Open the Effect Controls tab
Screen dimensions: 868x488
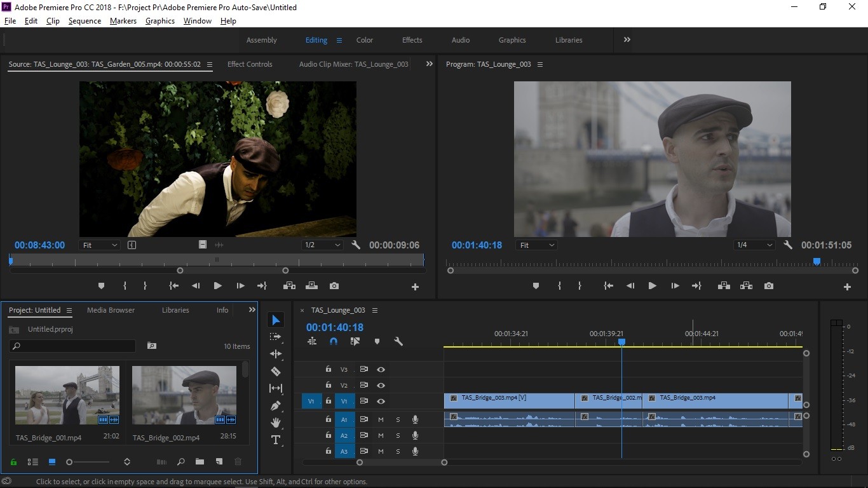[250, 64]
